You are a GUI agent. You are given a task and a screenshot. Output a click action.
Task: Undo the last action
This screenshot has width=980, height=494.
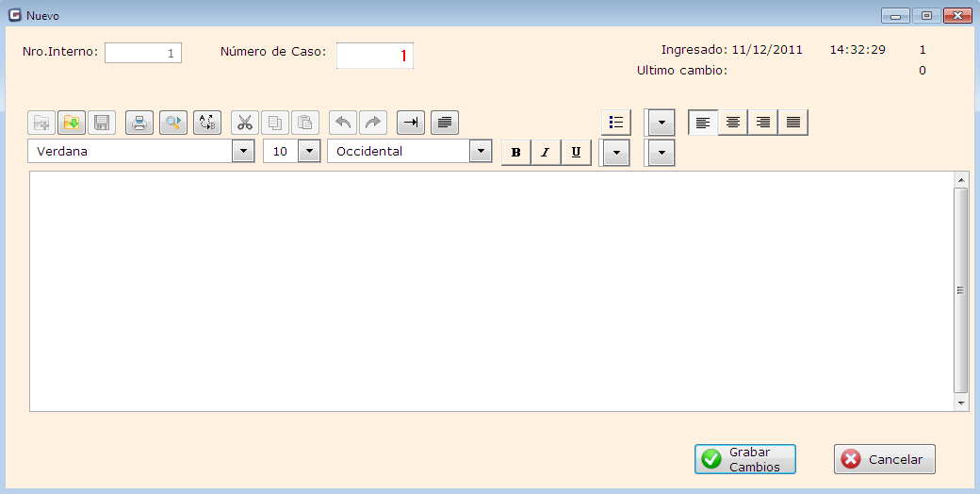[x=343, y=123]
